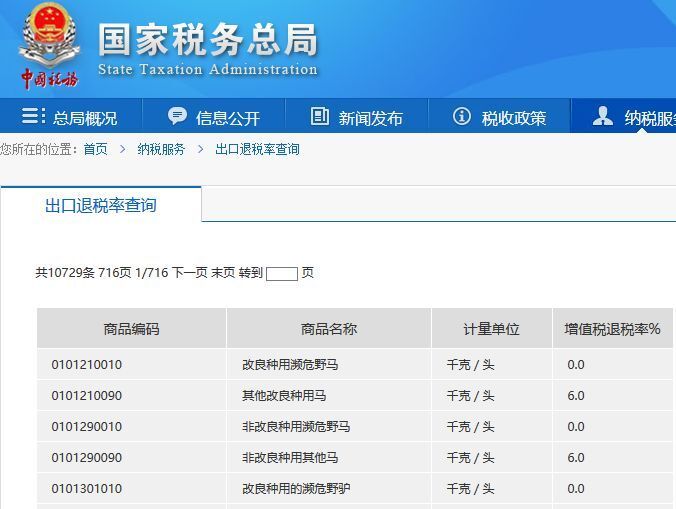Select the 出口退税率查询 tab
The height and width of the screenshot is (509, 676).
pos(101,205)
